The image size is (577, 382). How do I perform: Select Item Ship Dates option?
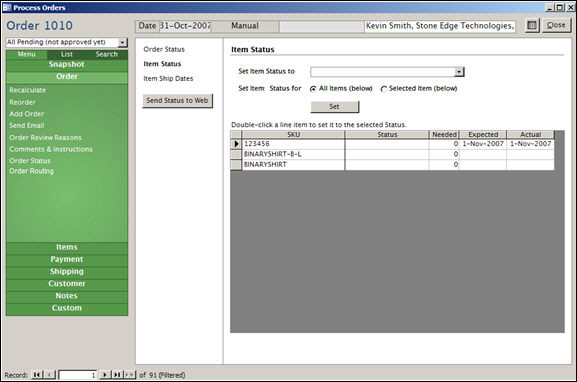168,79
